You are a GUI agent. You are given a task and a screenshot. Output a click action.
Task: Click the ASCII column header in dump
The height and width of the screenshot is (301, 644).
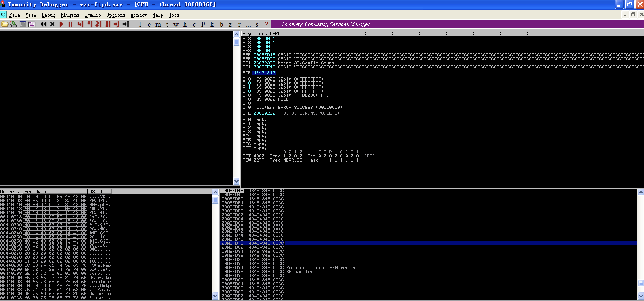[100, 191]
